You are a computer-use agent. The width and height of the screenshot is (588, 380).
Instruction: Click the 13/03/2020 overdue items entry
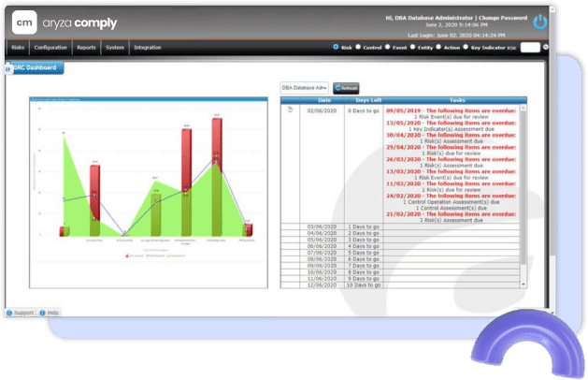click(452, 171)
